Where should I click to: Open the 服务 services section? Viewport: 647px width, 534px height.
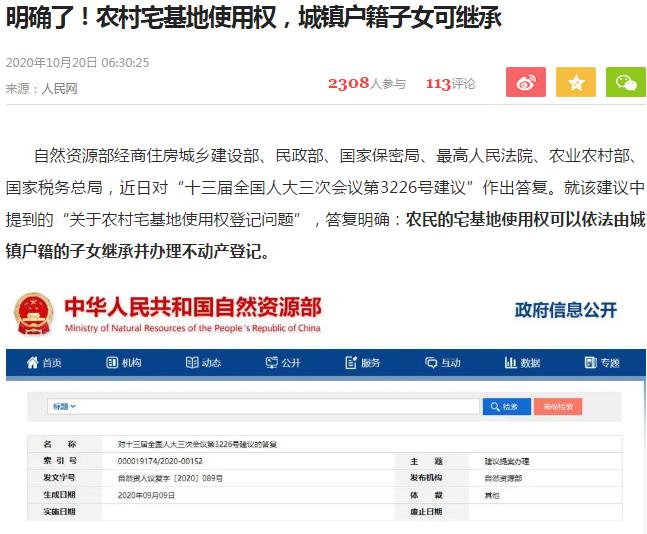tap(364, 363)
